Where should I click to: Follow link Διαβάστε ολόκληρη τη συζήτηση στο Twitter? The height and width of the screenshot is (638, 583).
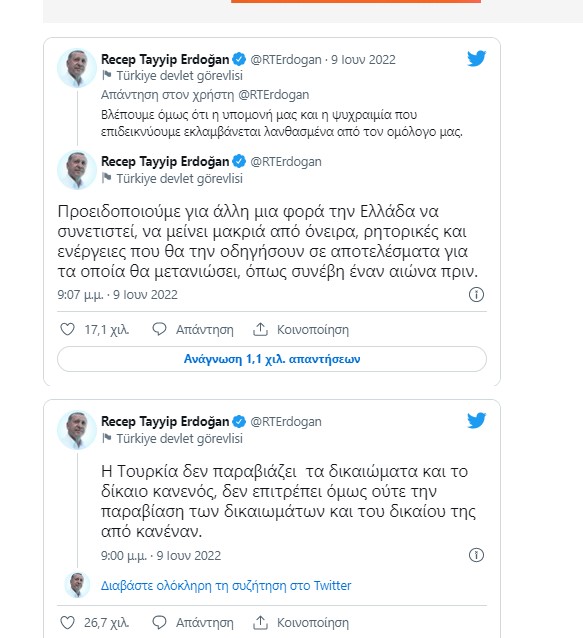coord(226,586)
